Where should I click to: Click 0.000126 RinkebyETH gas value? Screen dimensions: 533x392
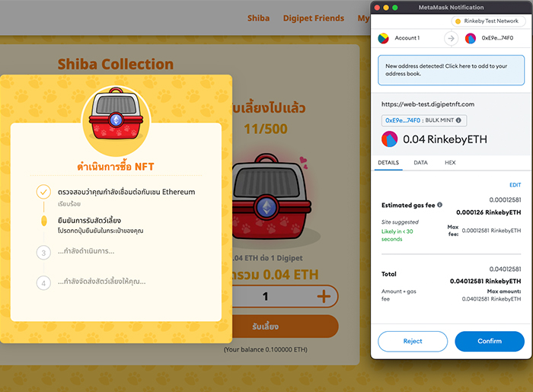489,212
